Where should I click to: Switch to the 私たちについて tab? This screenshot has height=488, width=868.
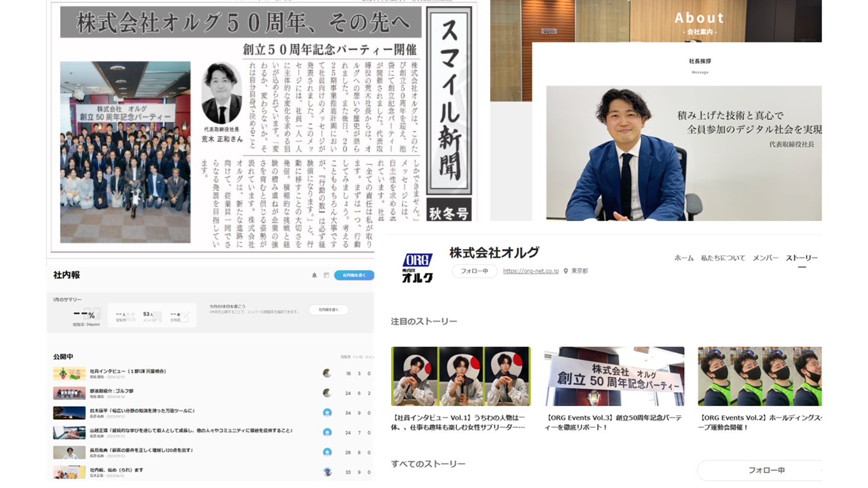[723, 258]
